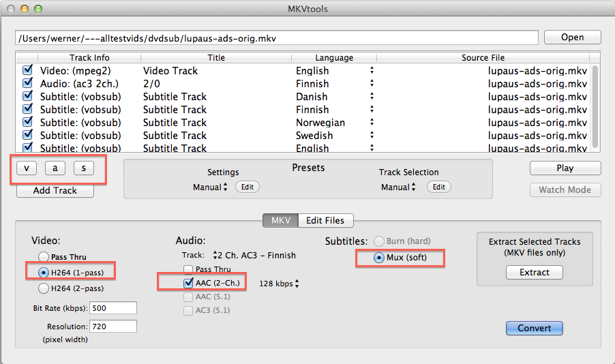Click the track list vertical scrollbar
The height and width of the screenshot is (364, 615).
[x=595, y=106]
